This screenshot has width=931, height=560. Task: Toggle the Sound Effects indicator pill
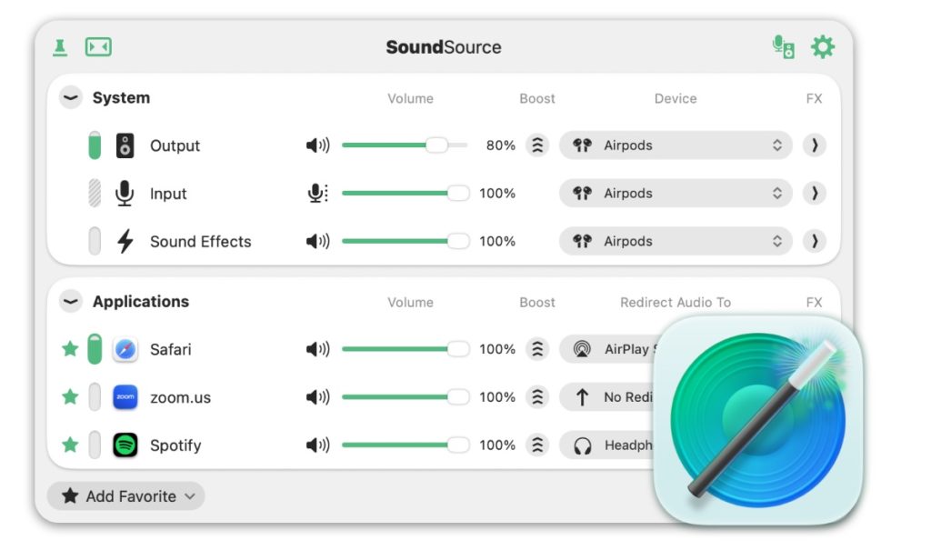pos(95,242)
